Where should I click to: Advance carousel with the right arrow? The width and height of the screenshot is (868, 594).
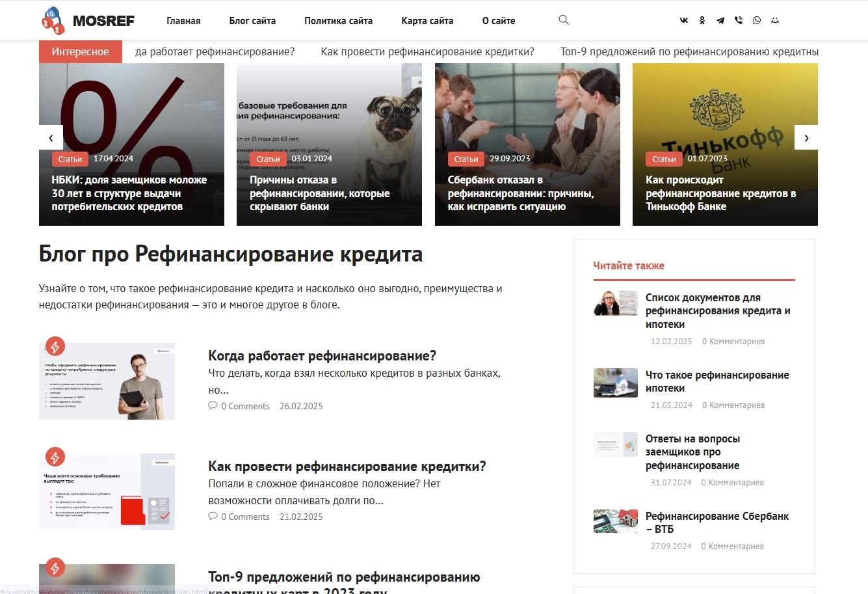tap(806, 138)
